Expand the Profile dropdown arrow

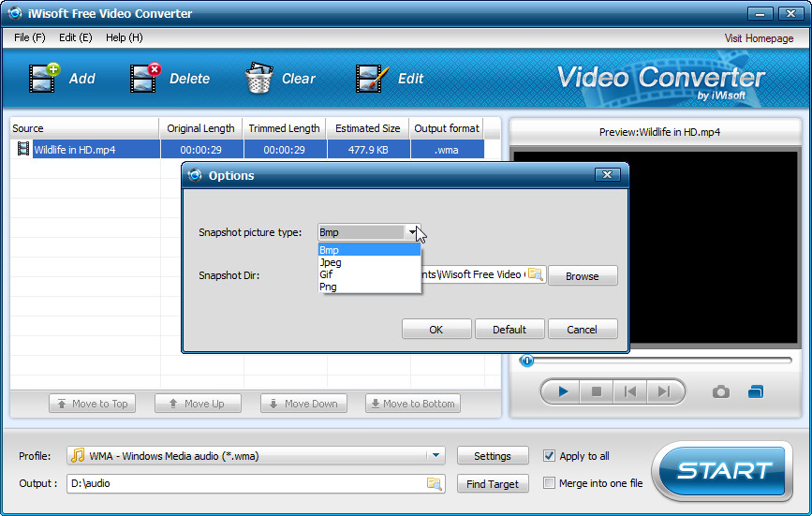pos(436,455)
